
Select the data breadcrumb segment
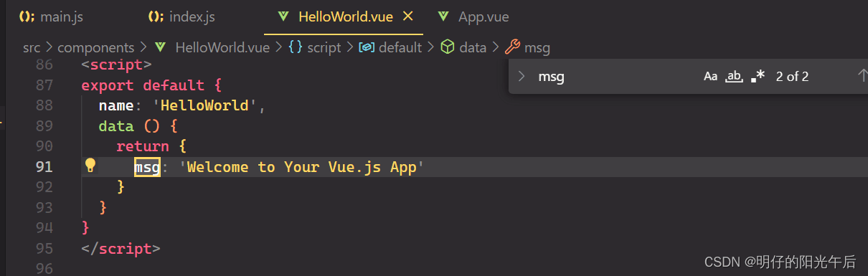473,47
